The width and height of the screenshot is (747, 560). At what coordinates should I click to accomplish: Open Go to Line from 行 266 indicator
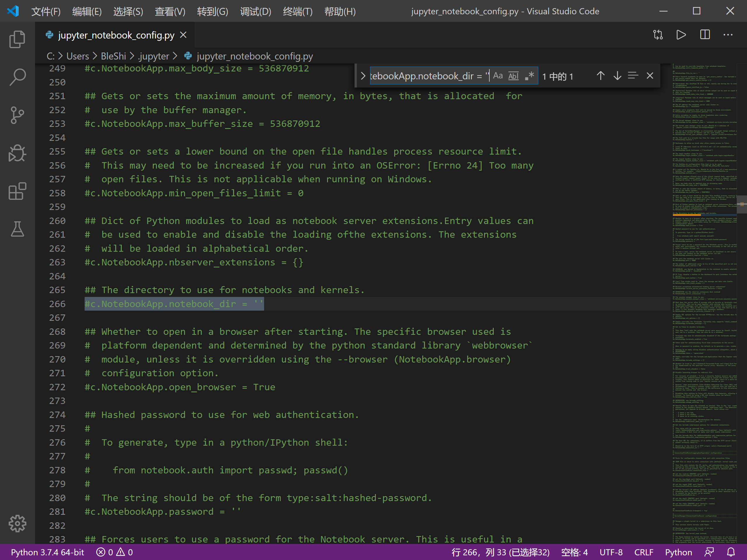click(500, 552)
